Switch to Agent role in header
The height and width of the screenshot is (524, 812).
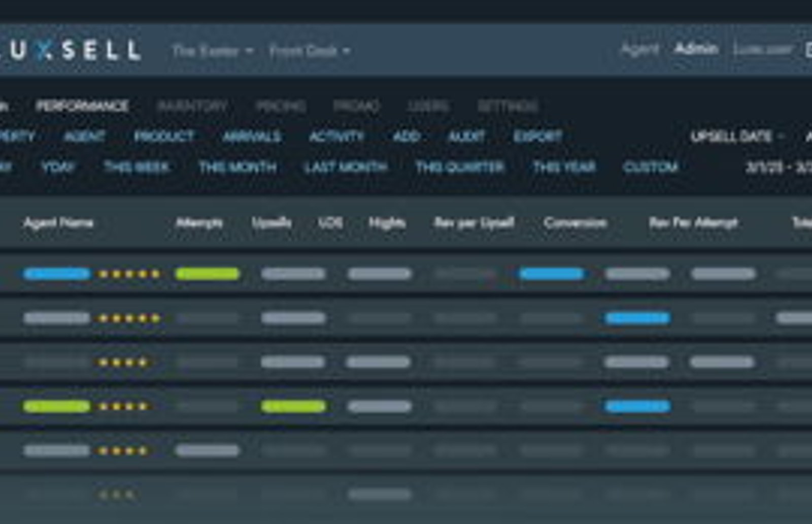click(640, 49)
